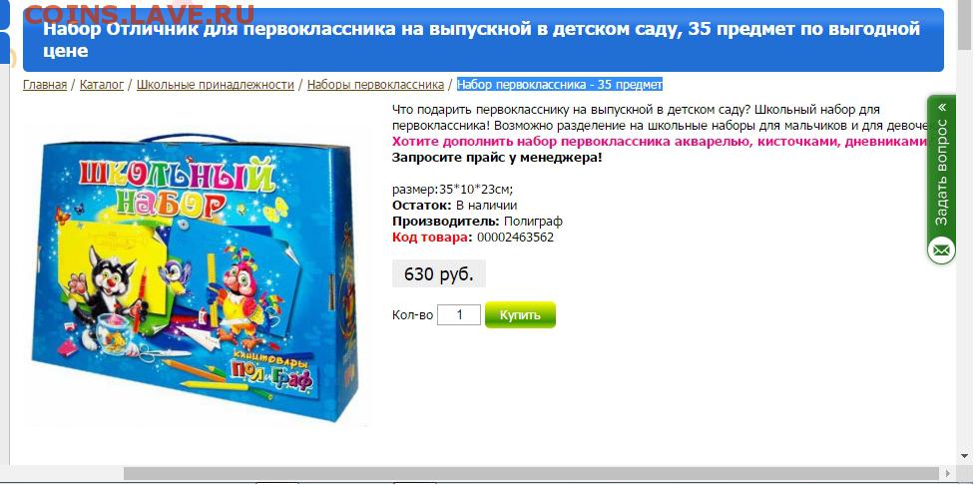980x485 pixels.
Task: Open Наборы первоклассника breadcrumb
Action: point(375,85)
